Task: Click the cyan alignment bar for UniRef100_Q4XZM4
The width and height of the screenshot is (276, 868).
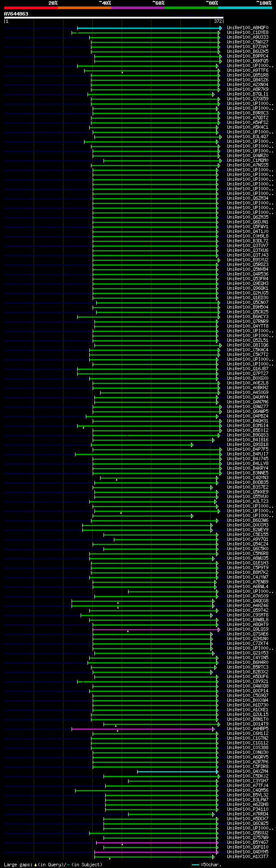Action: point(178,772)
